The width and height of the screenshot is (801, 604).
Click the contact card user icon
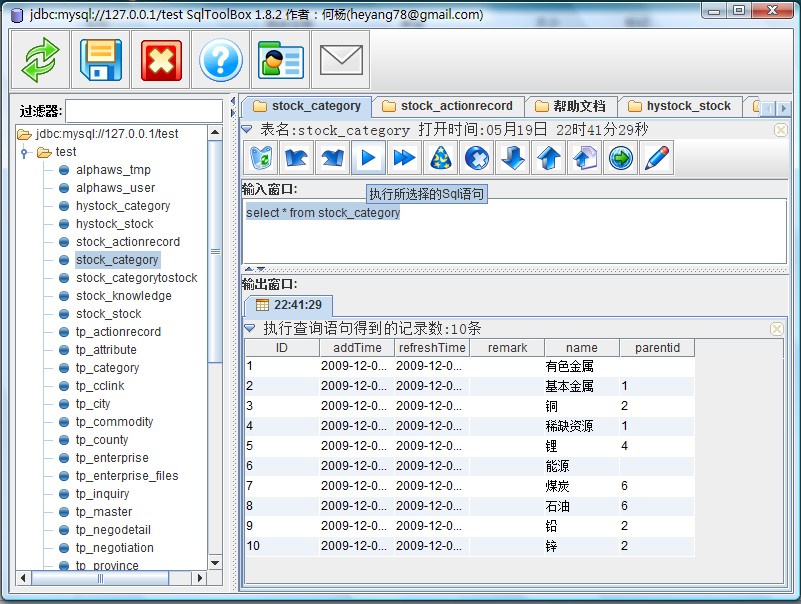tap(280, 60)
